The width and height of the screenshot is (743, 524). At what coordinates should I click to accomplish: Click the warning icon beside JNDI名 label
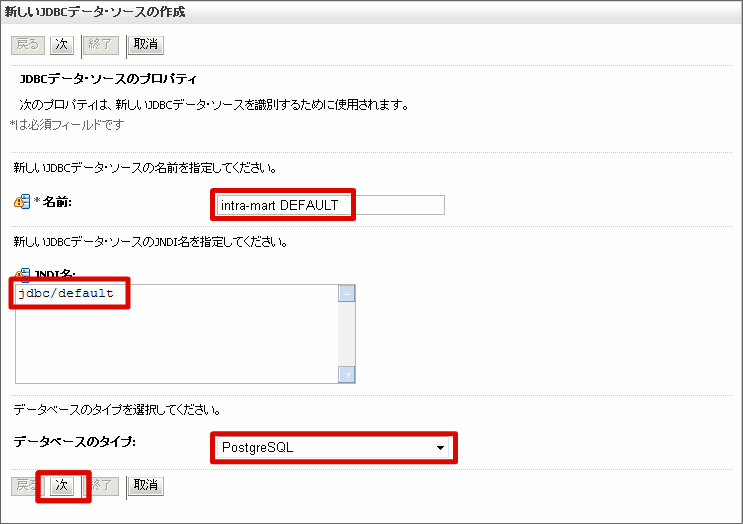coord(22,274)
